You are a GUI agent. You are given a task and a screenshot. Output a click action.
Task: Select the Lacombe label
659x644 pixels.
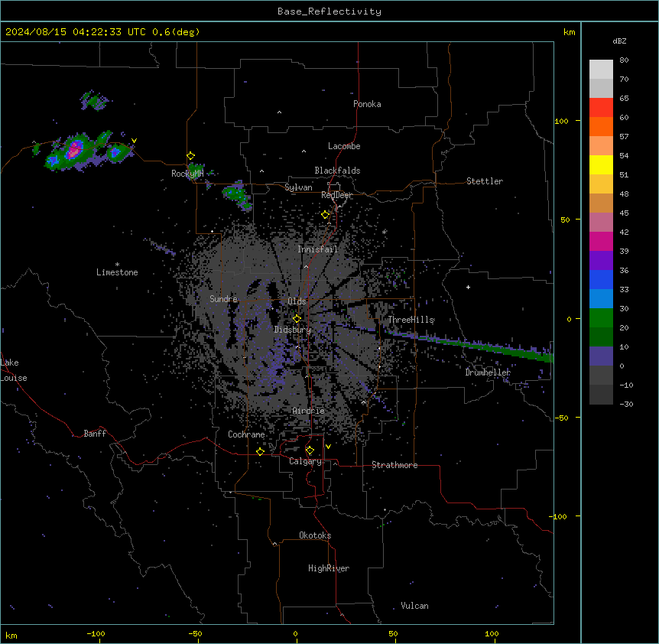click(x=344, y=146)
